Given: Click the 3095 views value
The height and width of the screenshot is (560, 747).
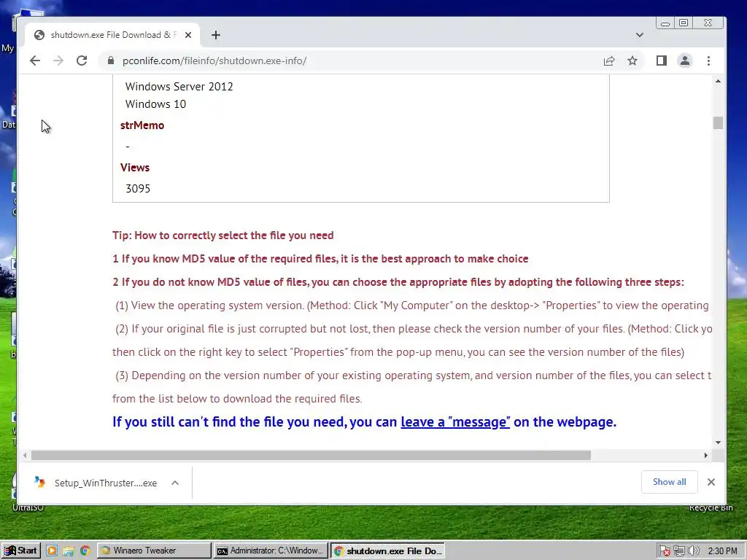Looking at the screenshot, I should (x=138, y=189).
